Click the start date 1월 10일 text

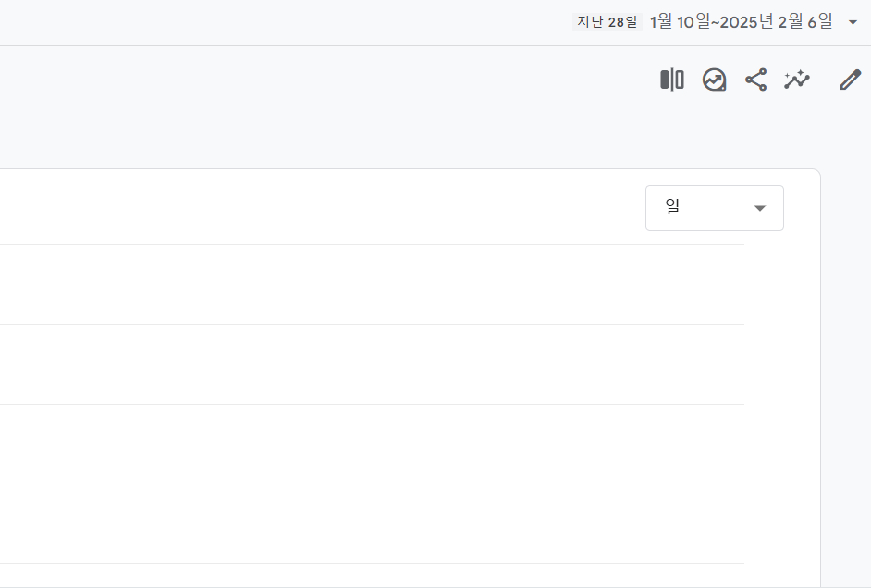680,22
